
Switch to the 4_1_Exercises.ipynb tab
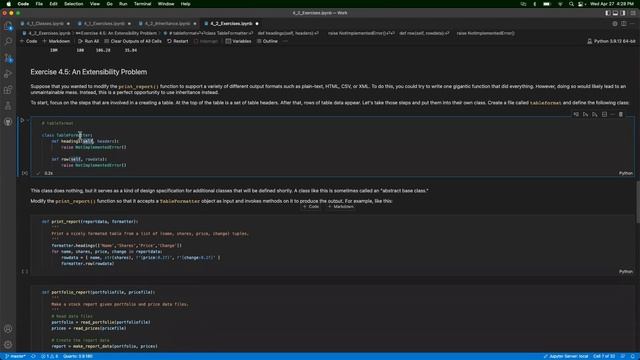pos(104,24)
